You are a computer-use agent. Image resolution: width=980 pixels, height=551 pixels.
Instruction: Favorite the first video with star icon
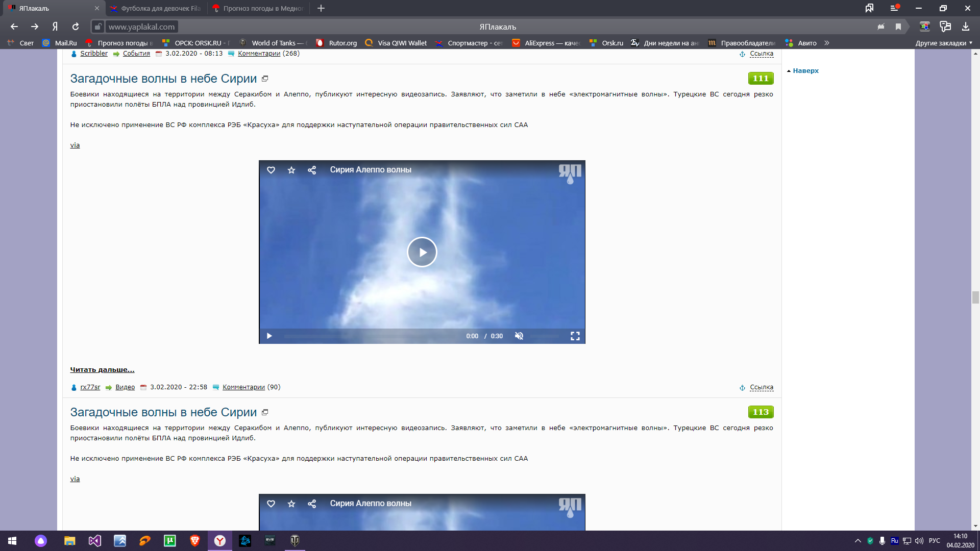(291, 170)
